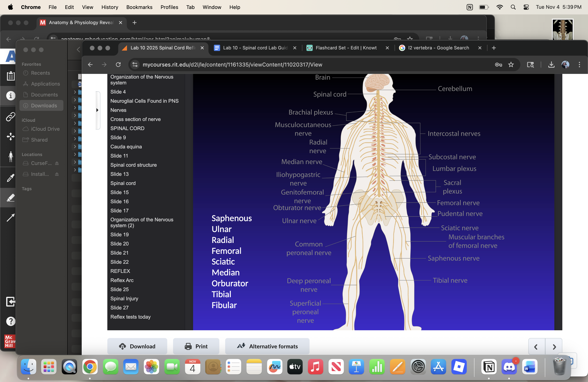Eject the CurseF... volume in Finder
Image resolution: width=588 pixels, height=382 pixels.
pyautogui.click(x=57, y=163)
